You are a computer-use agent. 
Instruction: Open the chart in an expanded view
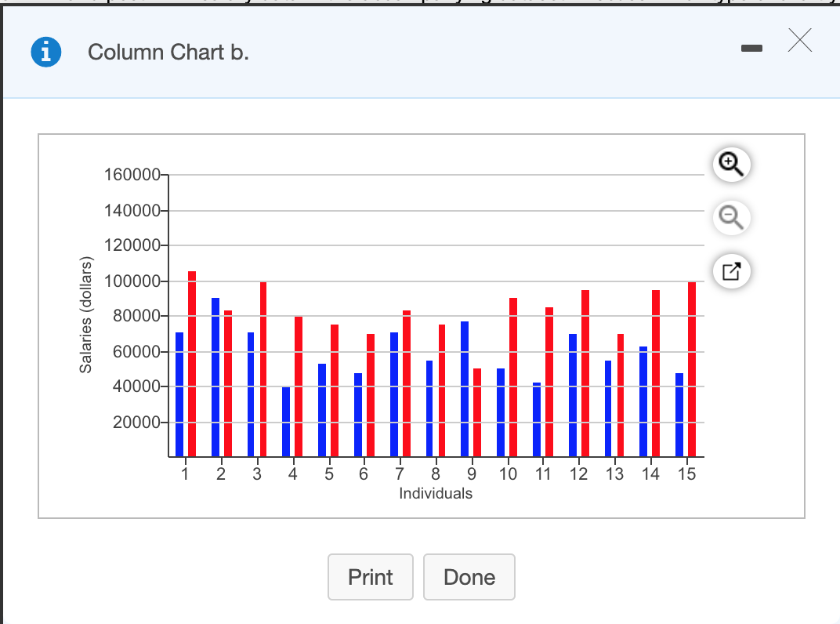730,271
